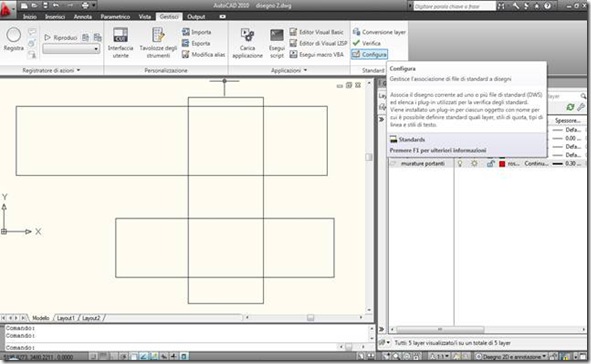Click the ribbon minimize toggle after Output tab
The height and width of the screenshot is (364, 591).
[x=222, y=17]
